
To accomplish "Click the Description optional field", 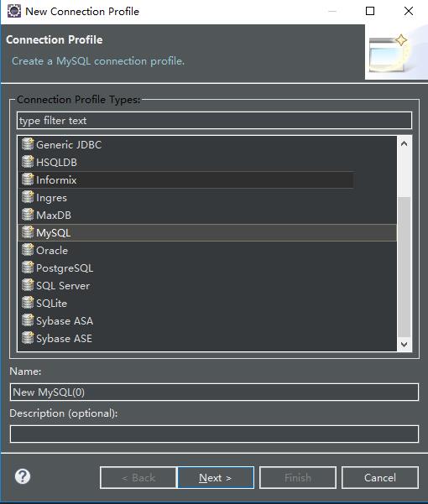I will tap(214, 434).
